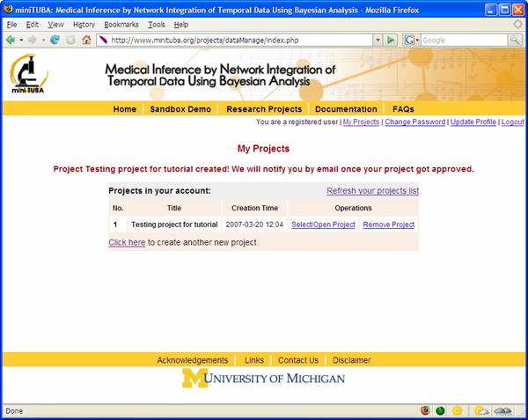Click the University of Michigan logo
Viewport: 528px width, 420px height.
264,379
